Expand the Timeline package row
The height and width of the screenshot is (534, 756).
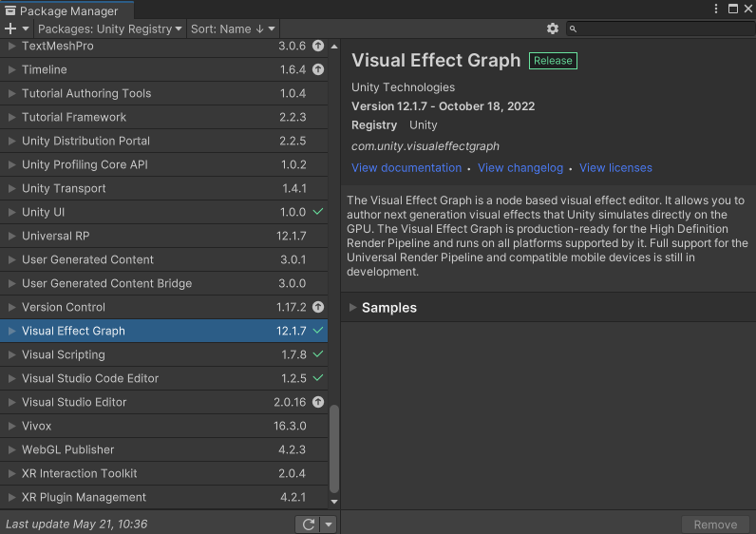[12, 69]
